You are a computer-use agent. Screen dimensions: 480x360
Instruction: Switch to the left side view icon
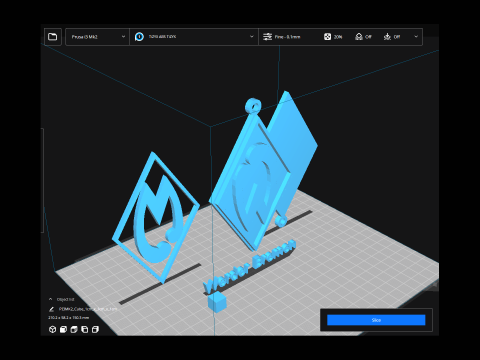(x=85, y=330)
